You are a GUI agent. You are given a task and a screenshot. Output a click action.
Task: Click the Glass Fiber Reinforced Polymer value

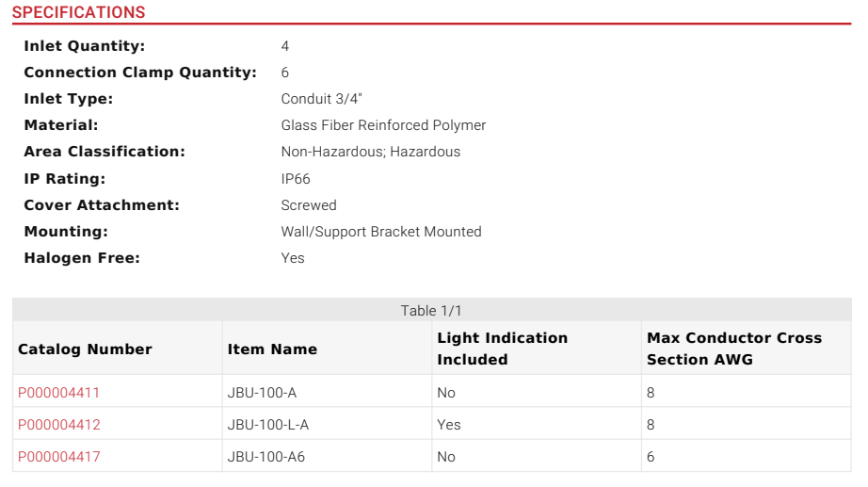[x=383, y=125]
